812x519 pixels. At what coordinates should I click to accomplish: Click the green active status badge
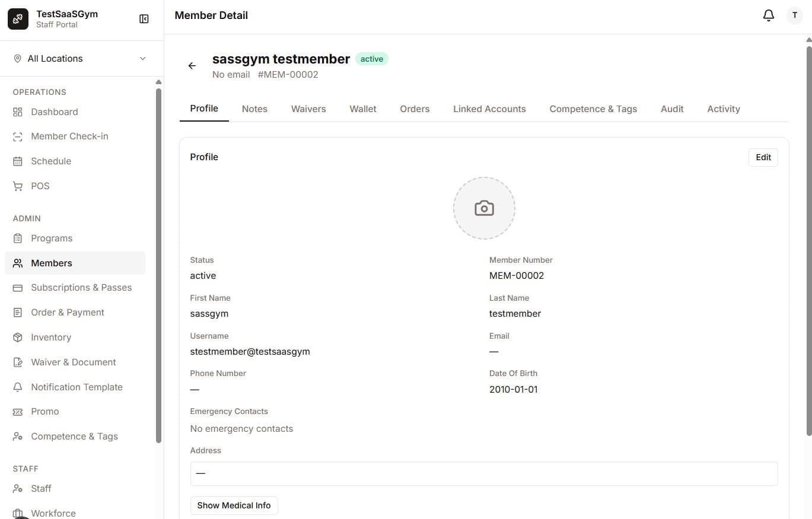point(372,59)
